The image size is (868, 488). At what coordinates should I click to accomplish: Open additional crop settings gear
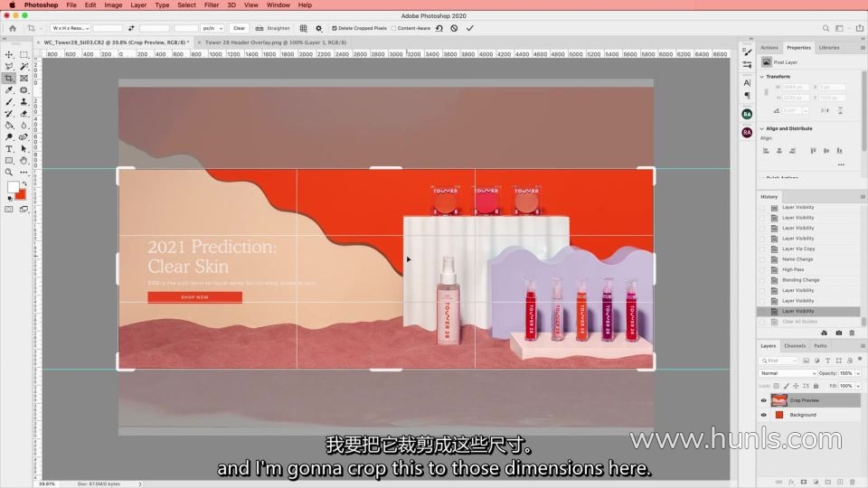click(319, 28)
